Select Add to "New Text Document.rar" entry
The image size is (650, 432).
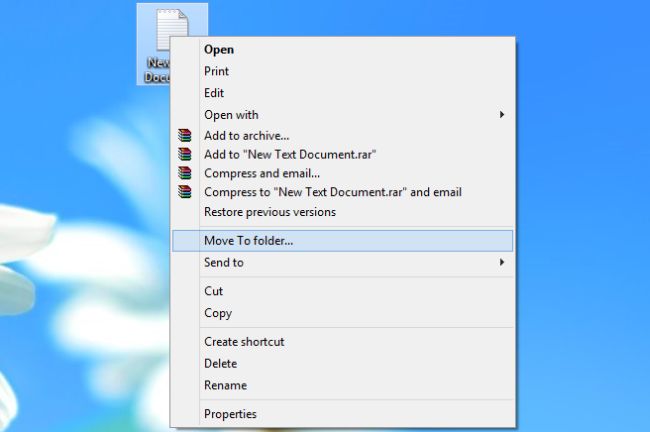click(x=343, y=154)
